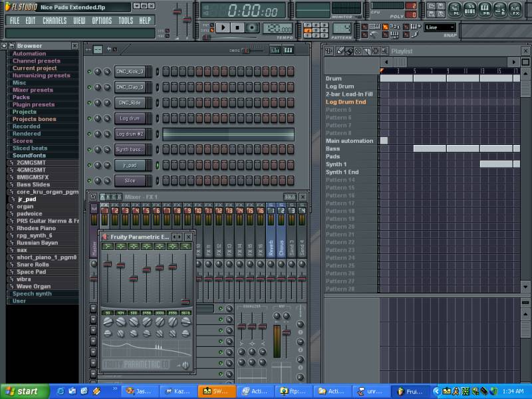Open the Step Sequencer toolbar icon
532x399 pixels.
(469, 9)
